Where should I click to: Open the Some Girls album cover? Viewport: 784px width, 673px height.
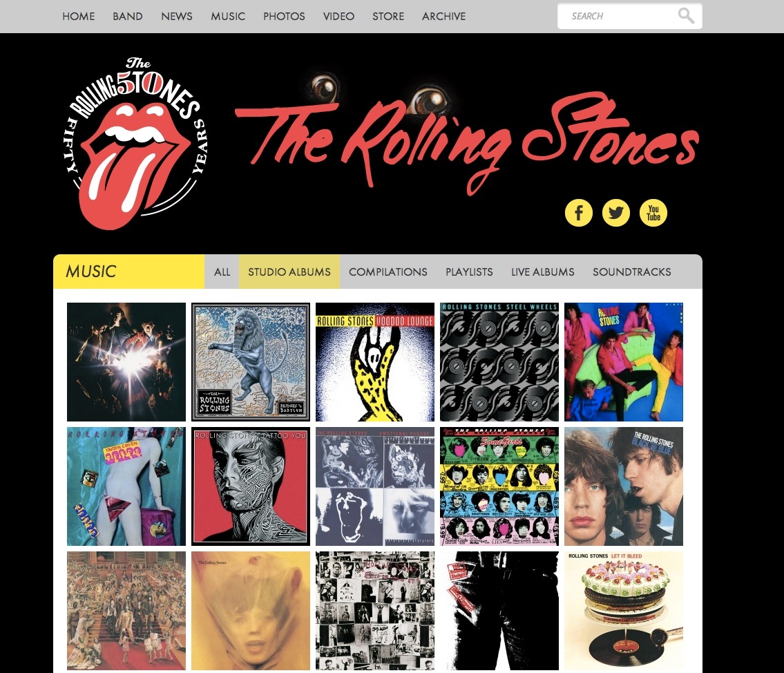tap(499, 486)
